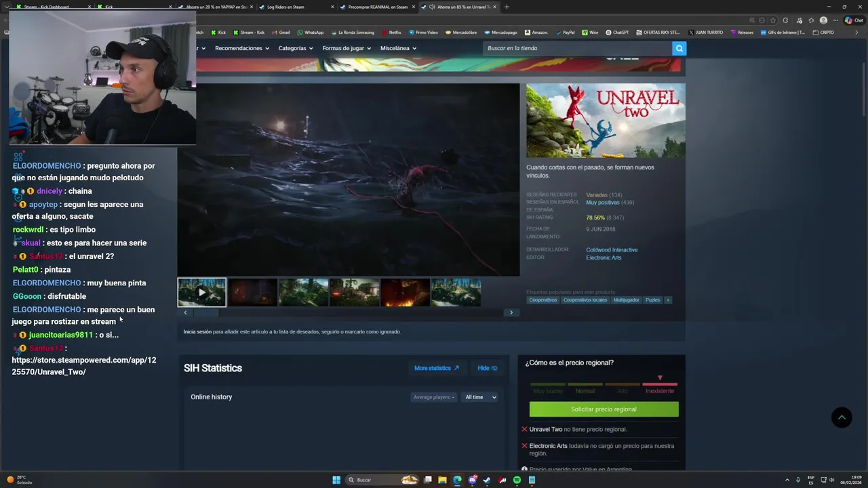
Task: Open the Prime Video bookmark
Action: (423, 33)
